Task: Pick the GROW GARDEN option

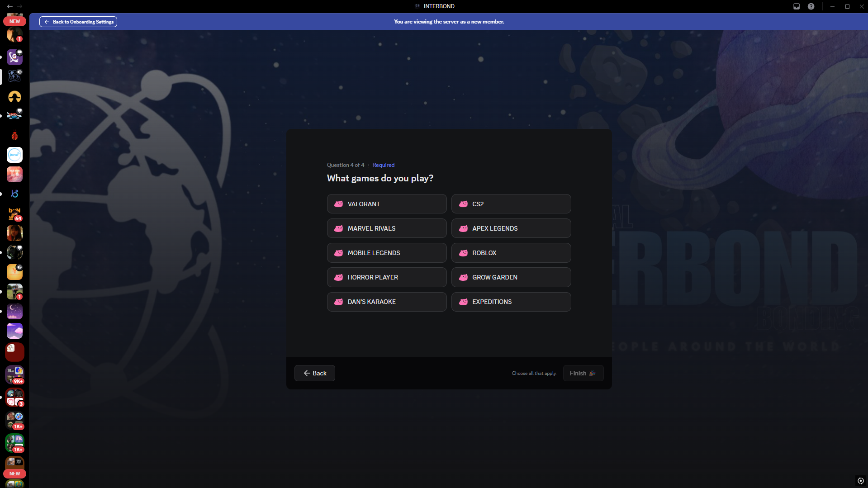Action: tap(511, 277)
